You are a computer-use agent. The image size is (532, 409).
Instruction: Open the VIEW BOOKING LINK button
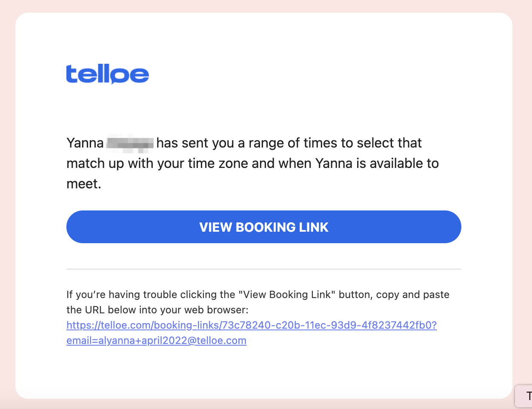264,227
